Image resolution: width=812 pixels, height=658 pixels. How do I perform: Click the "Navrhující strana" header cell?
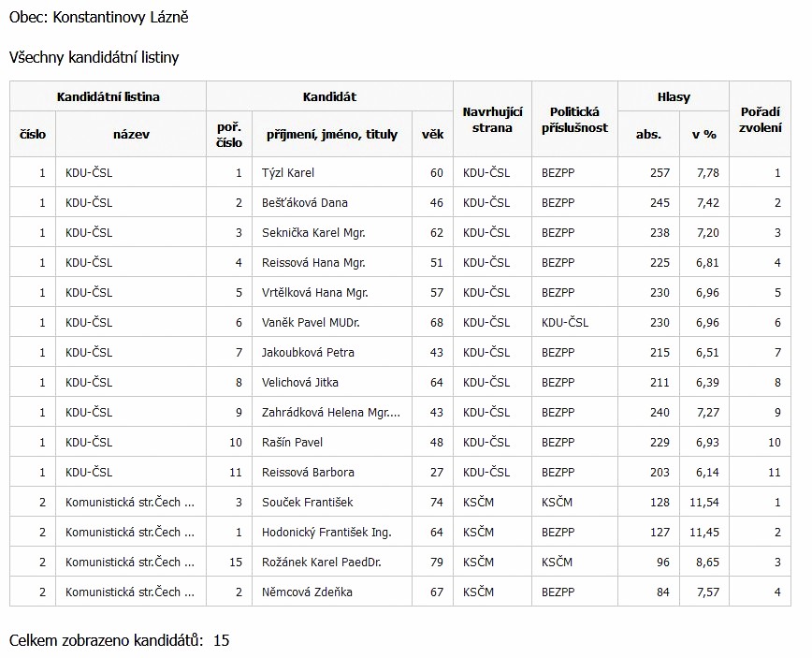492,119
